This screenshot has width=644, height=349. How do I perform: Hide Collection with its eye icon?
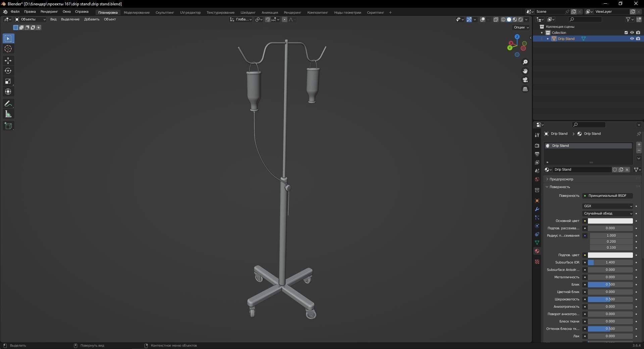[632, 33]
